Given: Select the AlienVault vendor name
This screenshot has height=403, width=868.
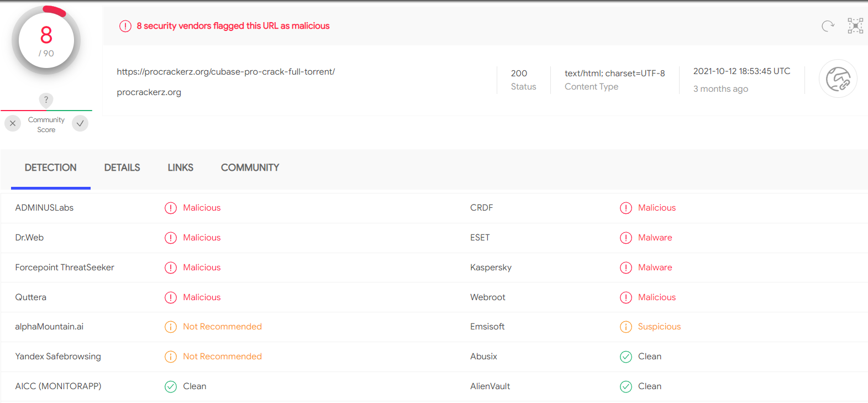Looking at the screenshot, I should point(490,386).
